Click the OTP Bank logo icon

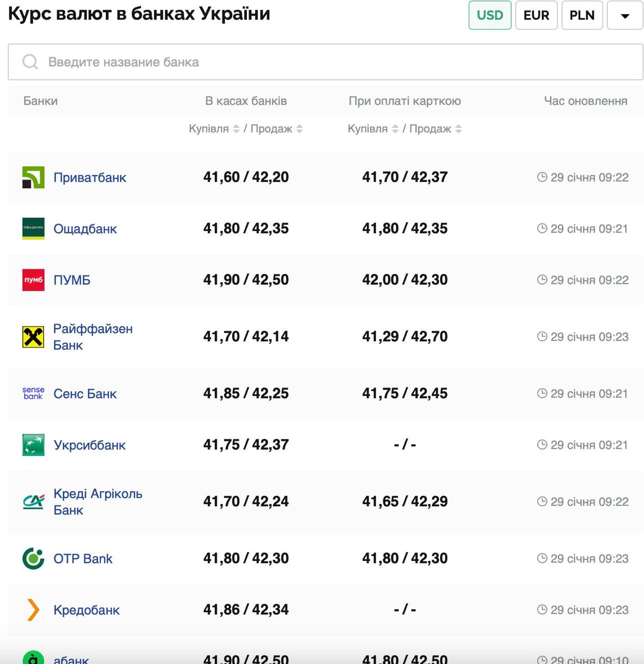point(33,559)
